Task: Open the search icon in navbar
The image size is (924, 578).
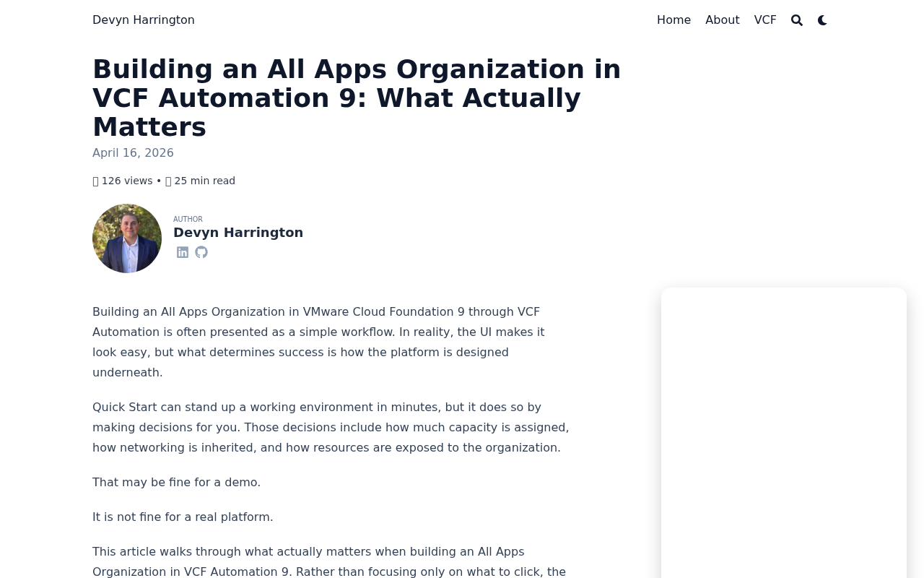Action: [797, 20]
